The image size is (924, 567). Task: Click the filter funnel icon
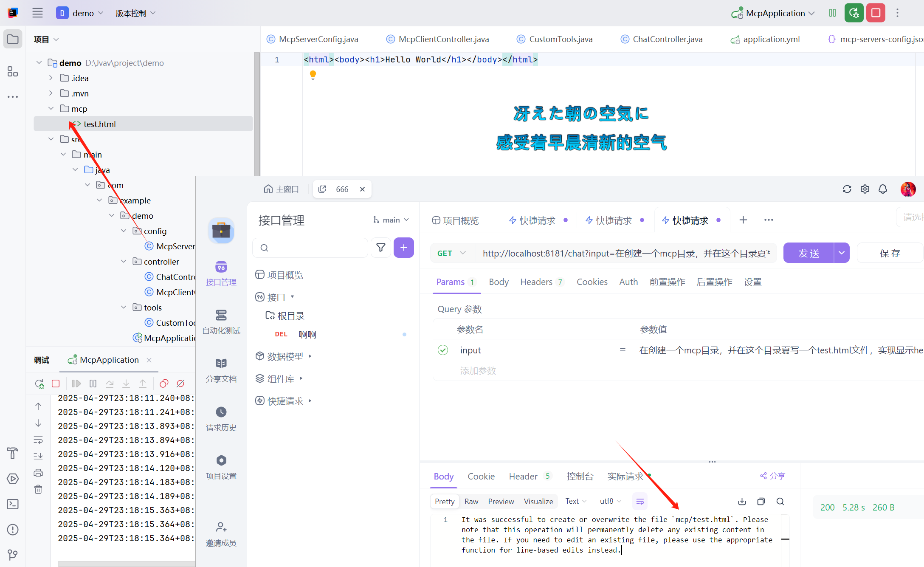coord(381,248)
